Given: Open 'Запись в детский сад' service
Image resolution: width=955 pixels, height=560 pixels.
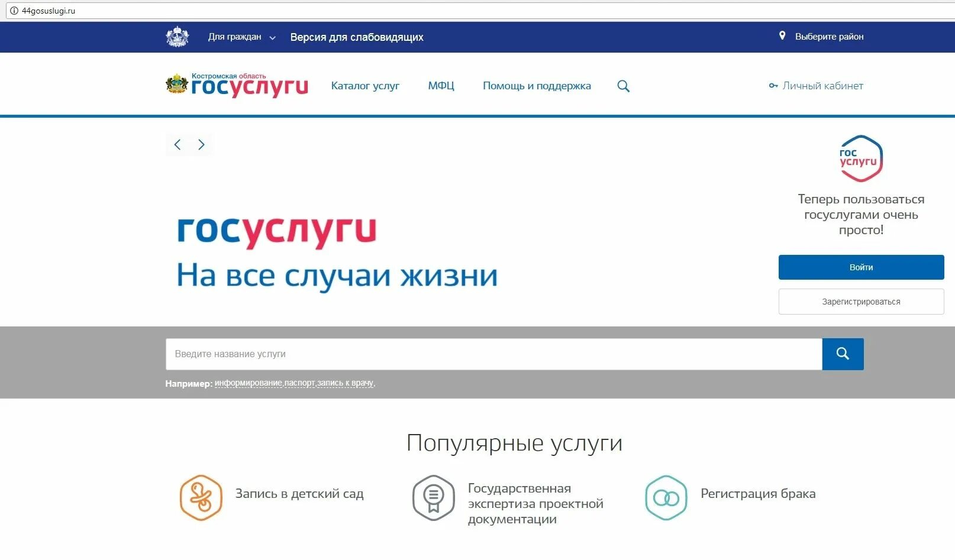Looking at the screenshot, I should [299, 494].
